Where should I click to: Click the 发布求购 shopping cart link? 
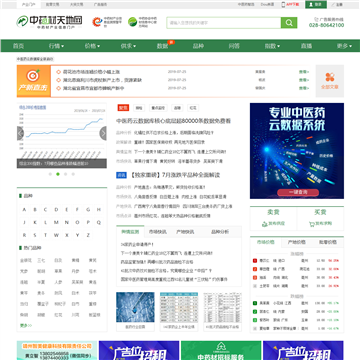pyautogui.click(x=320, y=224)
